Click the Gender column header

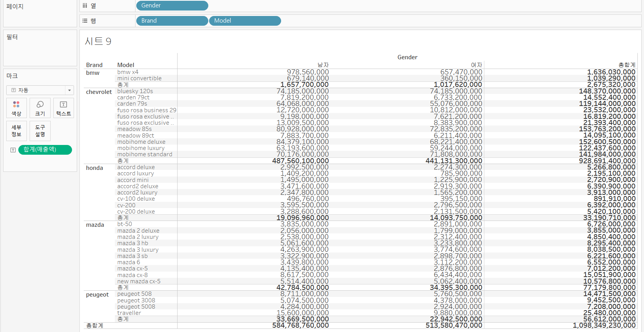[x=407, y=57]
